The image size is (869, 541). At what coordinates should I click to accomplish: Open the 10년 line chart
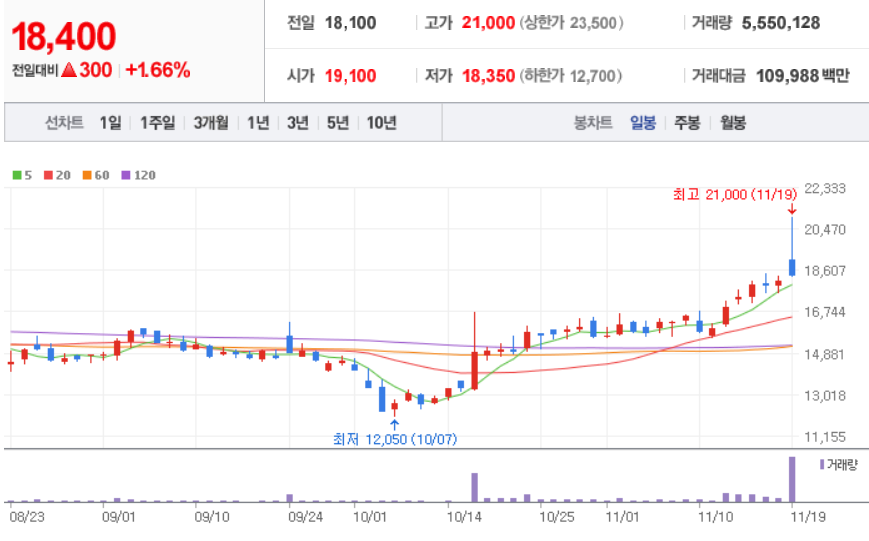pyautogui.click(x=381, y=123)
